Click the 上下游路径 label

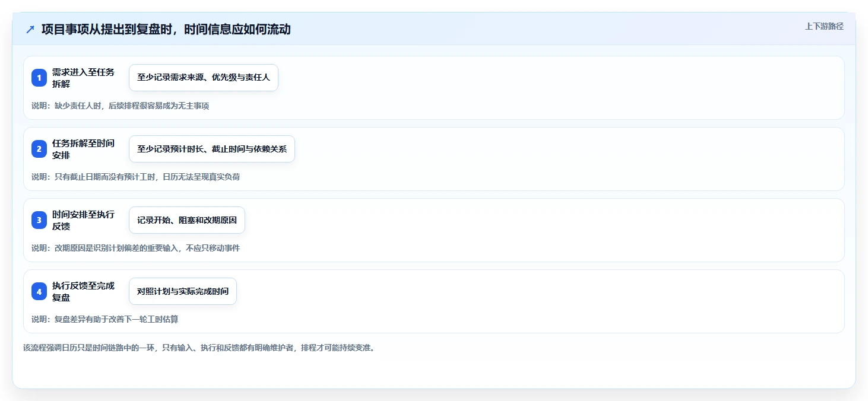[824, 26]
